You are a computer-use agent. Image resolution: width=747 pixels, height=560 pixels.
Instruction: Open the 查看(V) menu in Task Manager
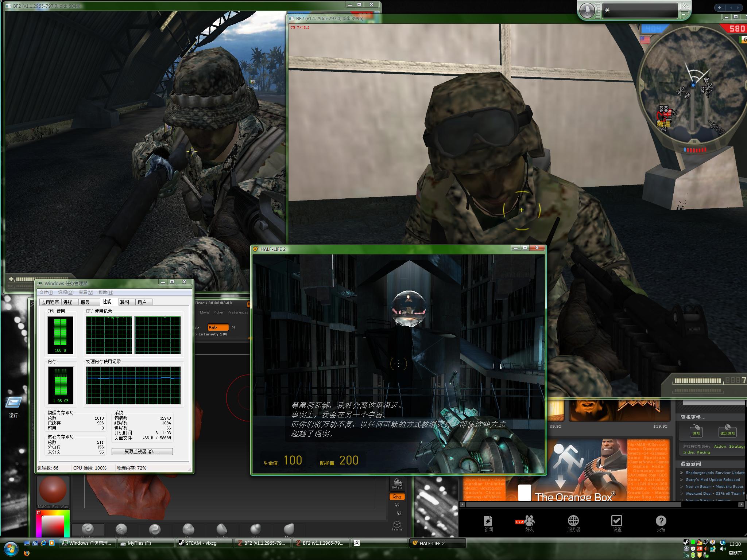pyautogui.click(x=86, y=292)
